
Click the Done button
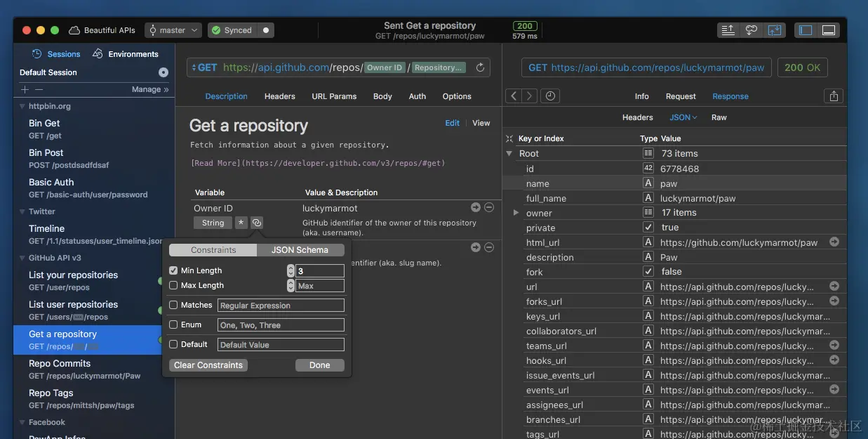coord(320,365)
